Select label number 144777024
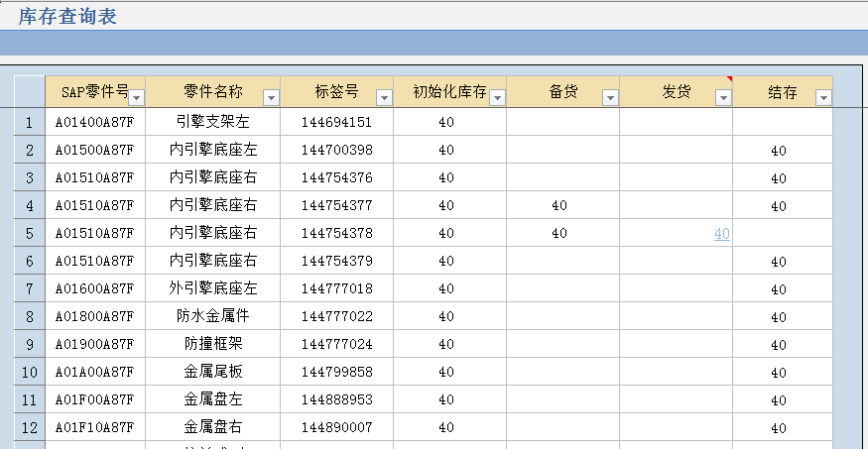This screenshot has width=868, height=449. point(336,344)
